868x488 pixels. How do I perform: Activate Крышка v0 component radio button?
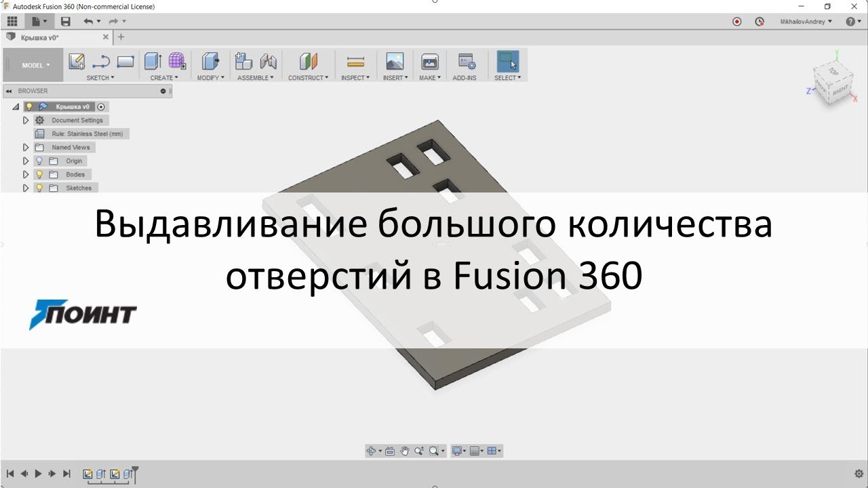tap(101, 106)
